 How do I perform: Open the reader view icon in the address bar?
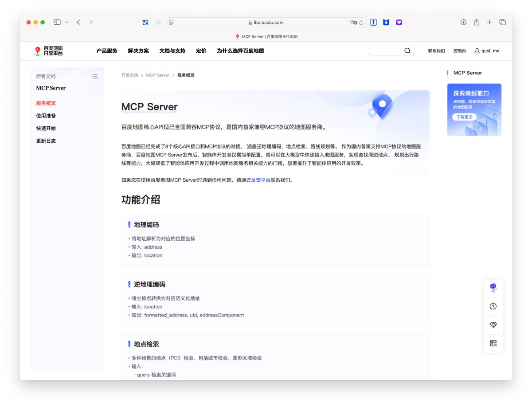click(172, 22)
